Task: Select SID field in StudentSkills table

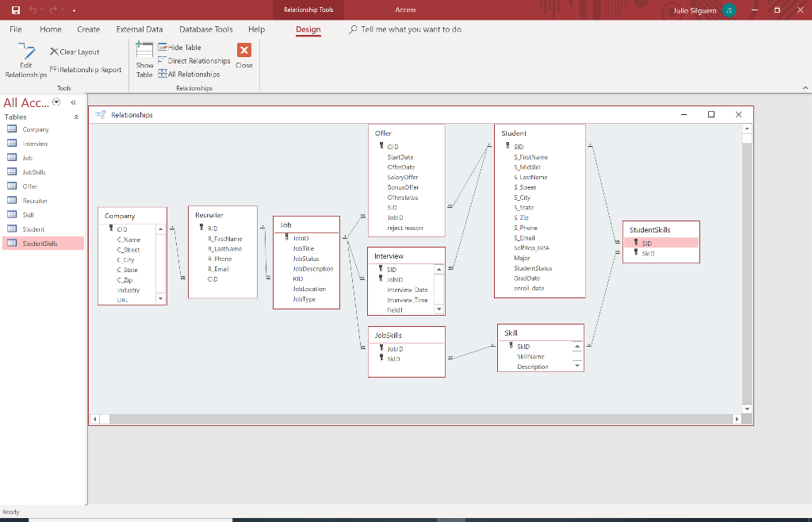Action: 661,243
